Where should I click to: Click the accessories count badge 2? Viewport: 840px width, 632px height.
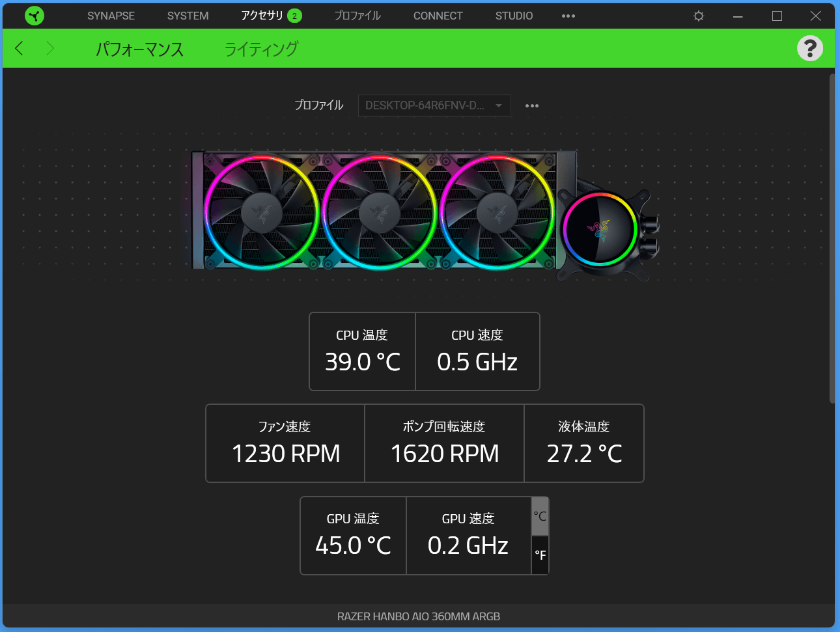(294, 16)
